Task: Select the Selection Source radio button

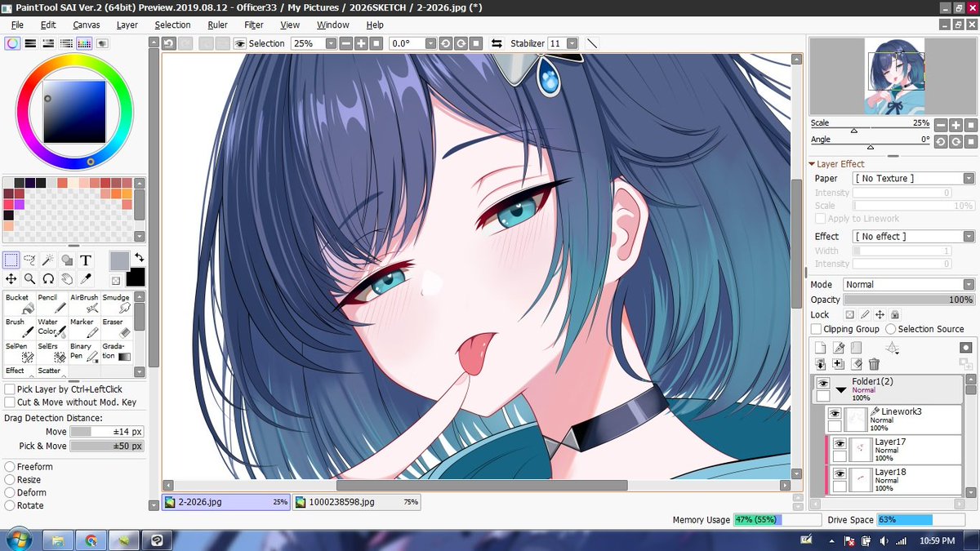Action: pyautogui.click(x=891, y=329)
